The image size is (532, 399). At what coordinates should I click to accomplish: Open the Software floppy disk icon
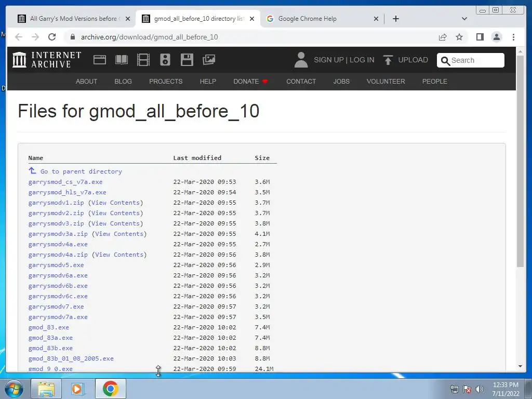tap(187, 60)
